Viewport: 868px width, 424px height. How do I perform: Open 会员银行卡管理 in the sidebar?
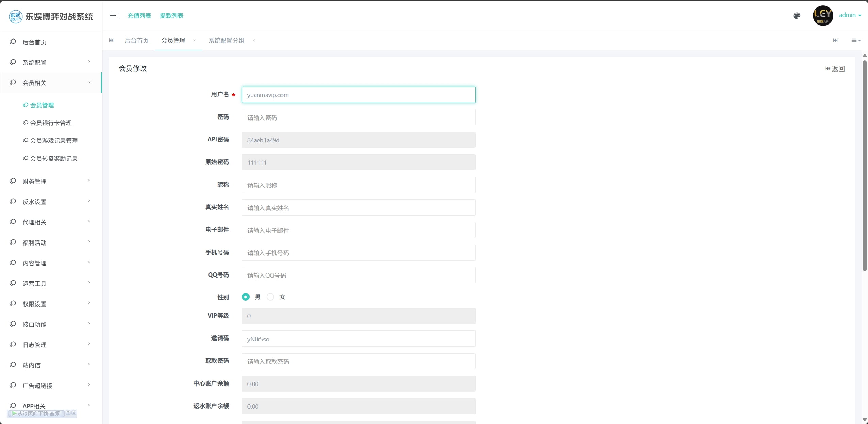[x=51, y=123]
